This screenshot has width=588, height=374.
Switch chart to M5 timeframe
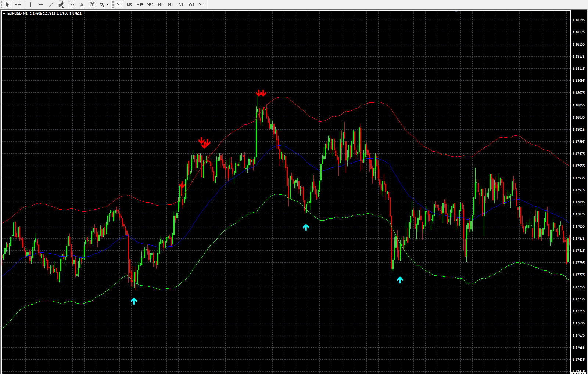(x=129, y=4)
